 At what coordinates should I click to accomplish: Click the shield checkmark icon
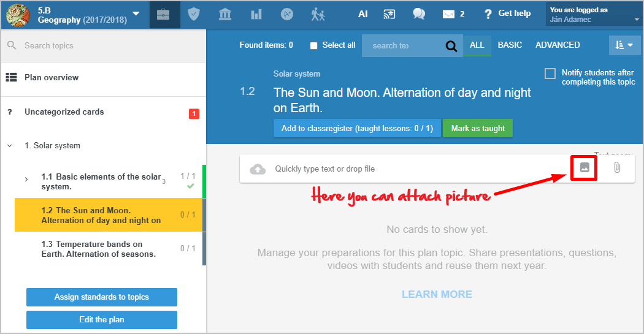tap(194, 14)
